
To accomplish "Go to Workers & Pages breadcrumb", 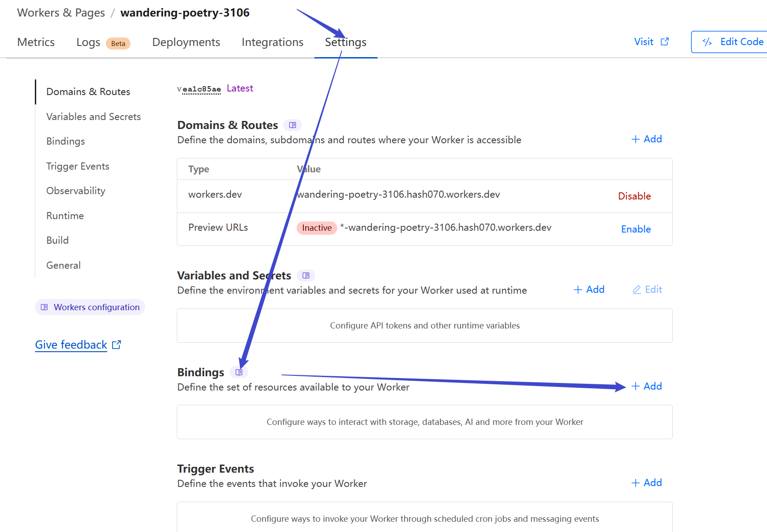I will (x=61, y=12).
